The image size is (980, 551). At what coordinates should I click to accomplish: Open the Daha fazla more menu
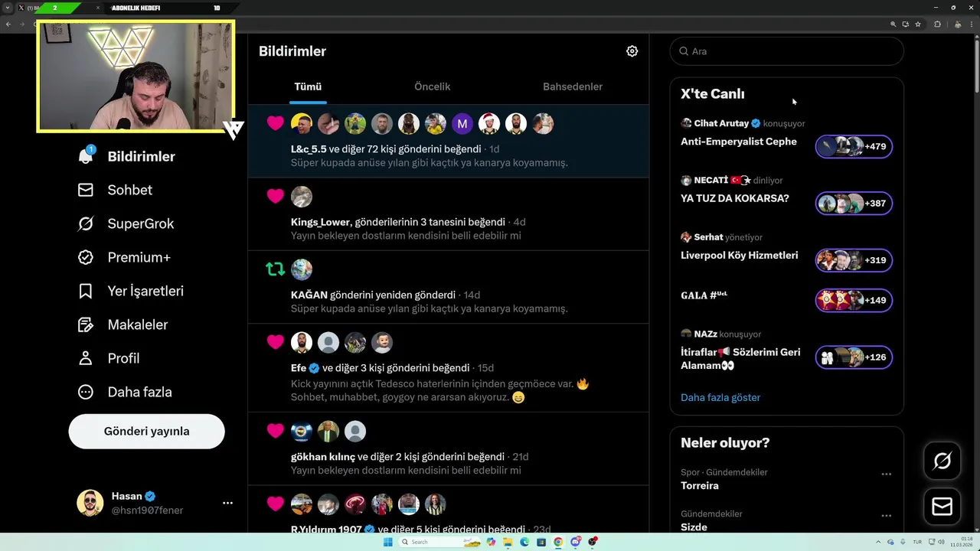pos(125,392)
